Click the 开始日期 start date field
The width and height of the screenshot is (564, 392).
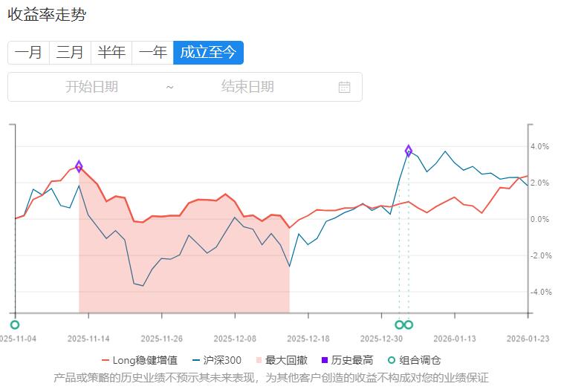coord(91,87)
